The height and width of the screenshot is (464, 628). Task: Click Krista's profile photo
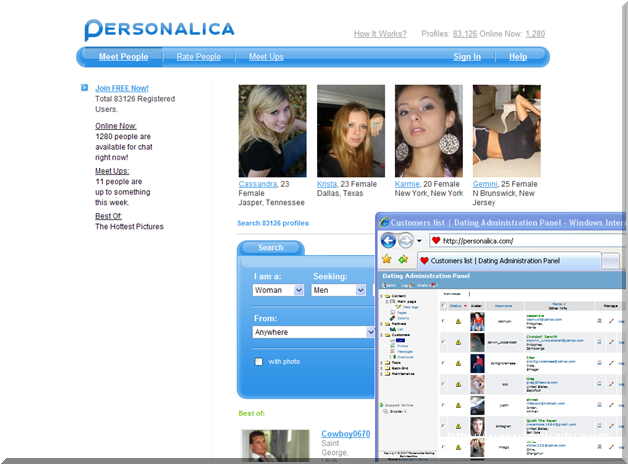[351, 131]
